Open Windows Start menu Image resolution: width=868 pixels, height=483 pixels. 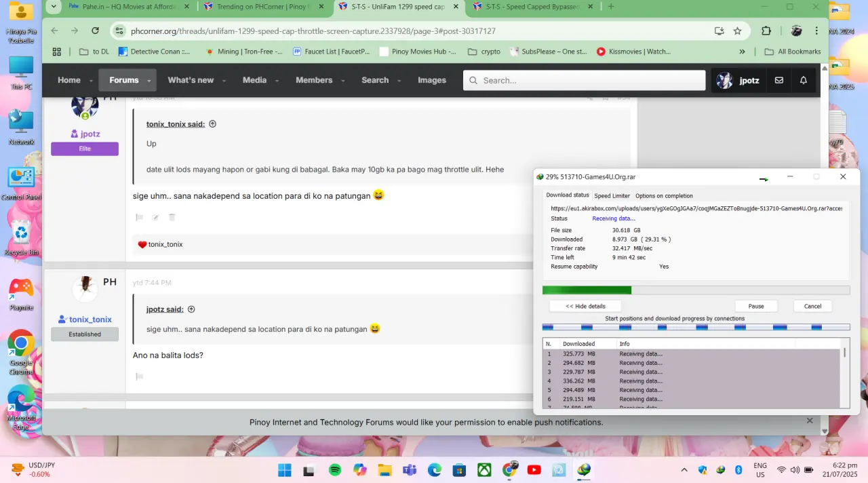point(285,469)
